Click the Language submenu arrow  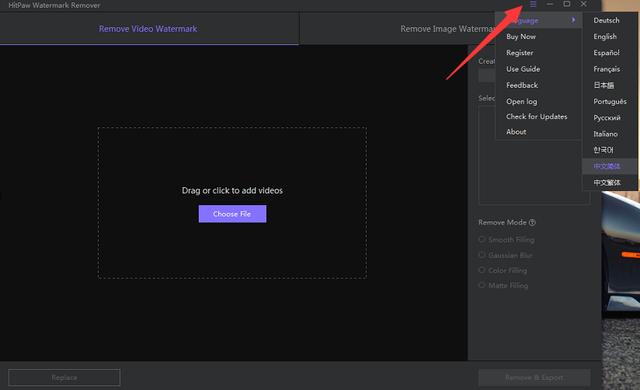[573, 20]
